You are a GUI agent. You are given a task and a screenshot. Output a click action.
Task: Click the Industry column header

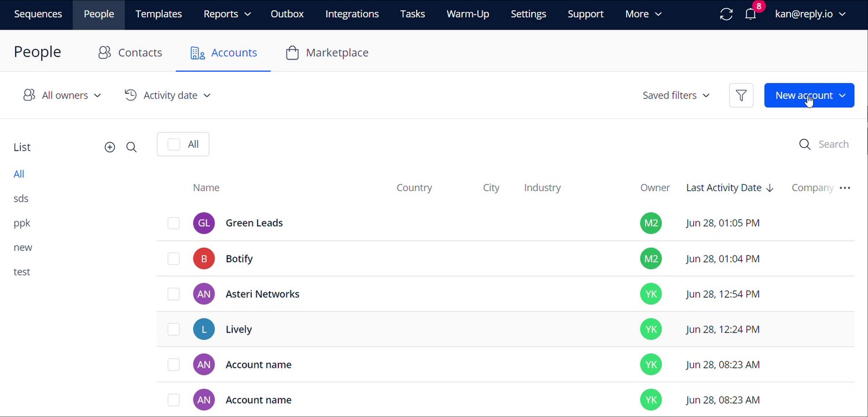[x=542, y=188]
